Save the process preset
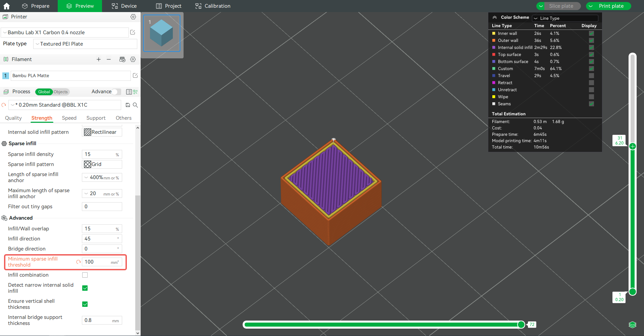 pos(128,105)
